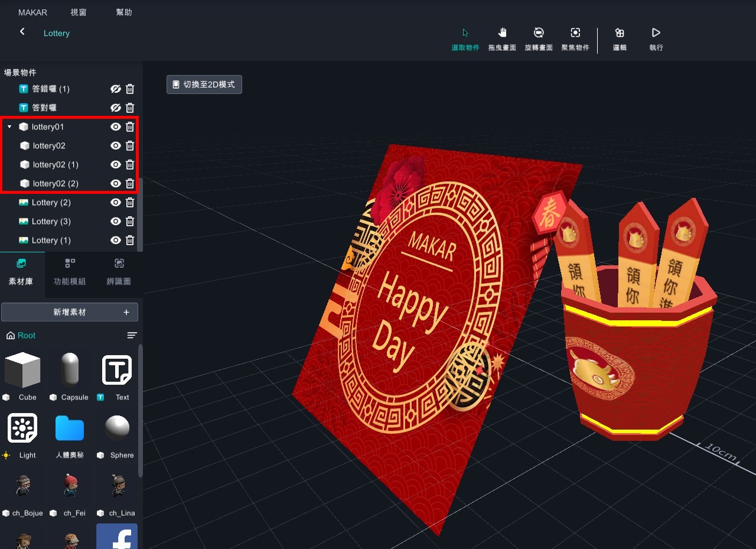Click trash icon for Lottery (3)
Screen dimensions: 756x549
click(x=130, y=222)
